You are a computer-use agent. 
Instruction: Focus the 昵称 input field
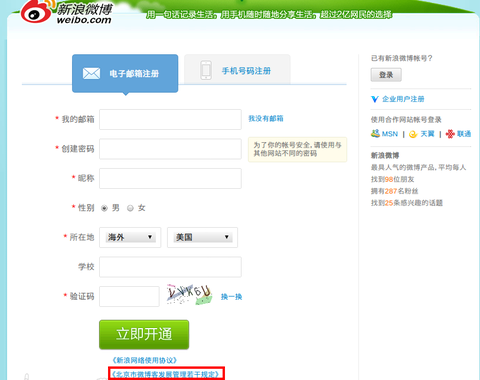coord(170,178)
